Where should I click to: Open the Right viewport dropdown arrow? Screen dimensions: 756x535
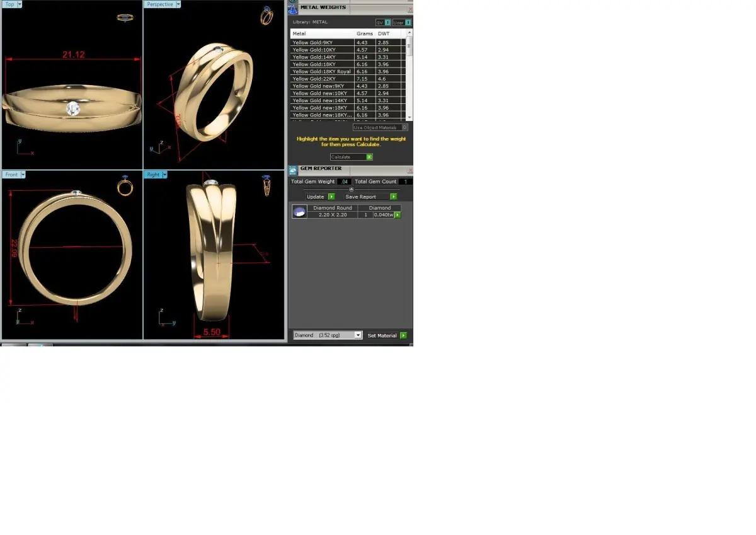pos(166,175)
